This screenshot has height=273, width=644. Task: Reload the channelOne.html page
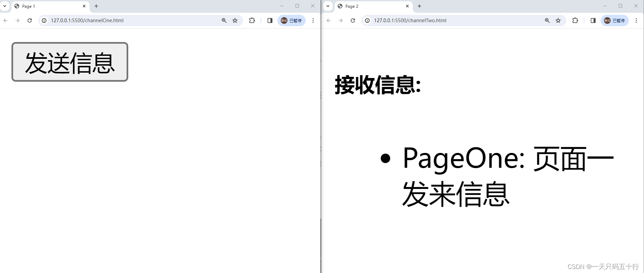tap(30, 21)
